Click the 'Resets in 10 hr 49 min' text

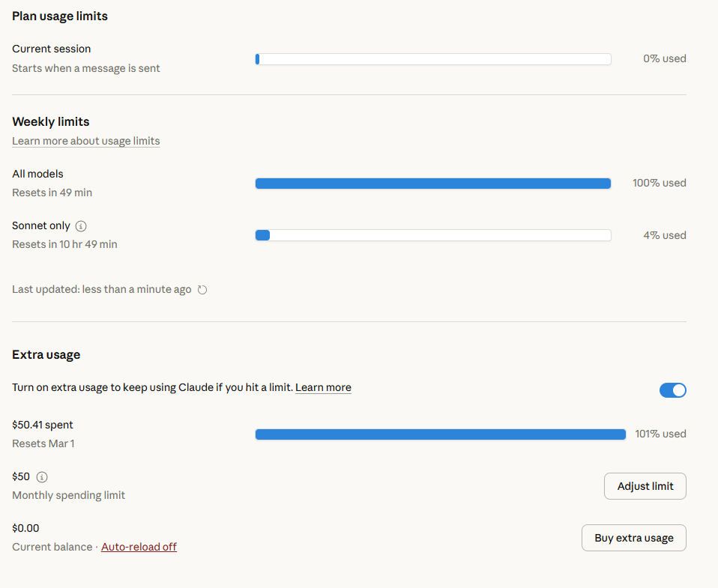[64, 244]
